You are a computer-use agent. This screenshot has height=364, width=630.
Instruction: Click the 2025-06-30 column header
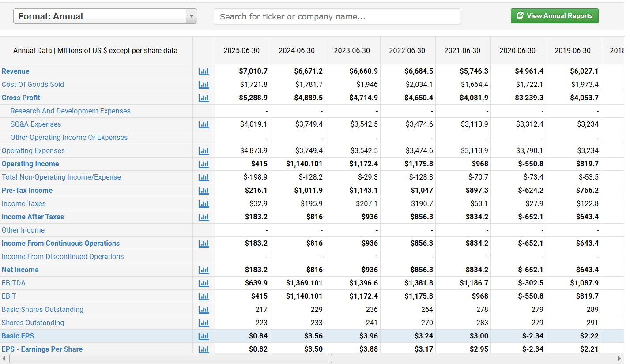(242, 50)
